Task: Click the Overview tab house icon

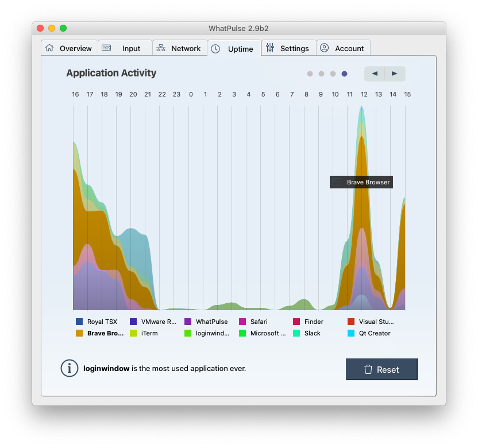Action: pos(49,48)
